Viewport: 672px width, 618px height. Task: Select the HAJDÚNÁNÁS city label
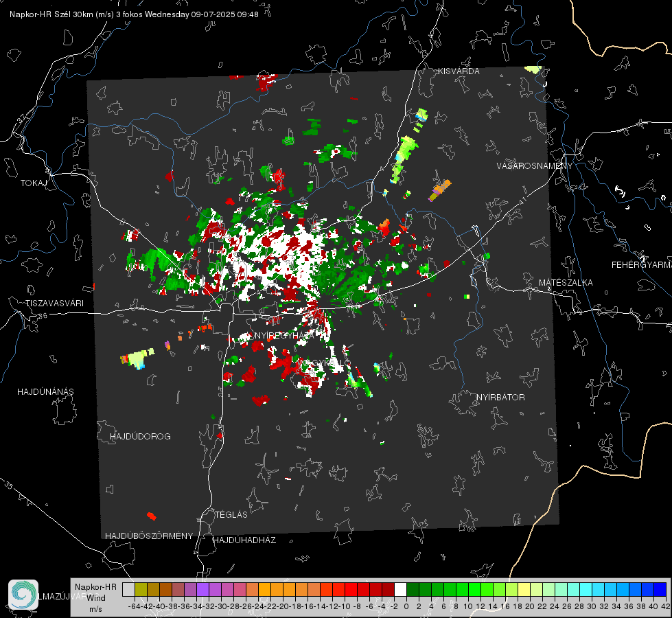click(45, 392)
